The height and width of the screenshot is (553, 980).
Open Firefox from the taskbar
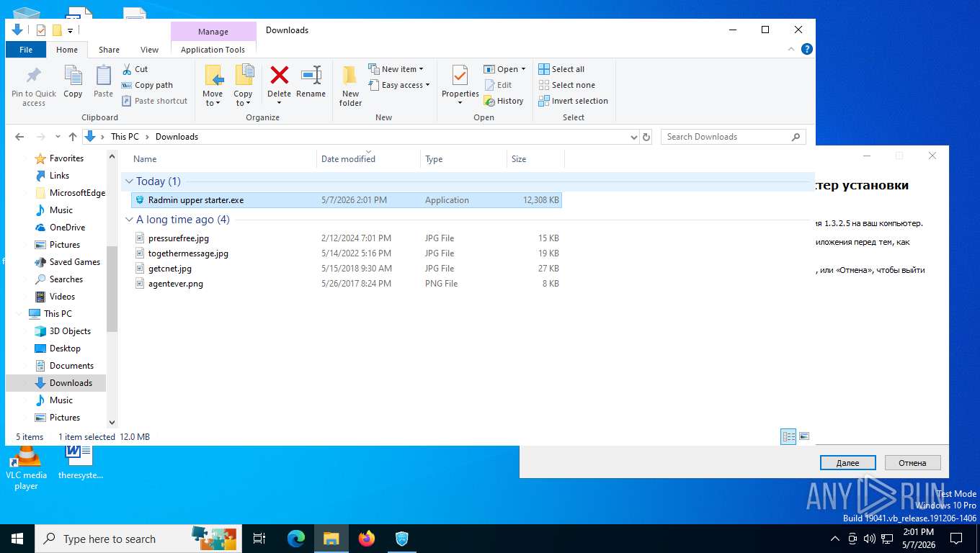click(367, 539)
